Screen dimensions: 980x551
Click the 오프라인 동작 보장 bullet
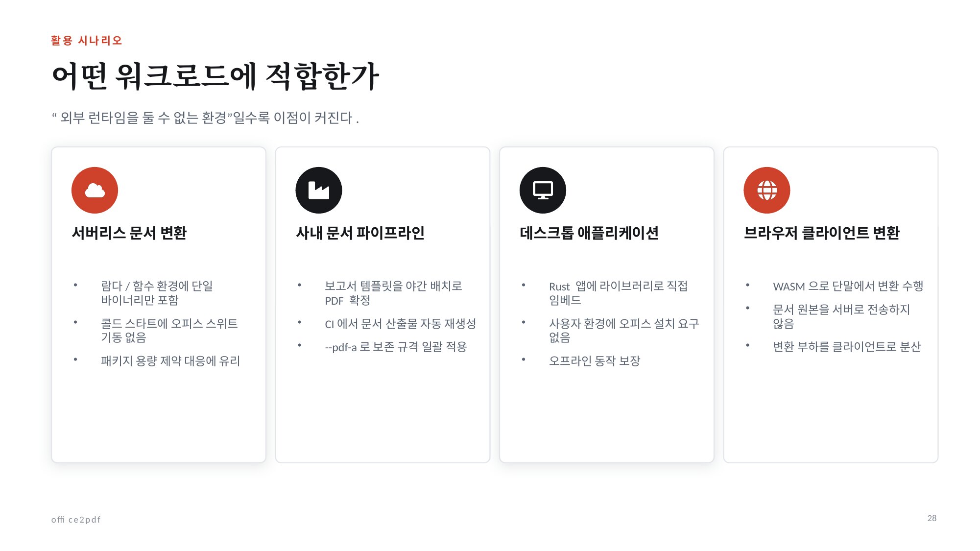[595, 361]
